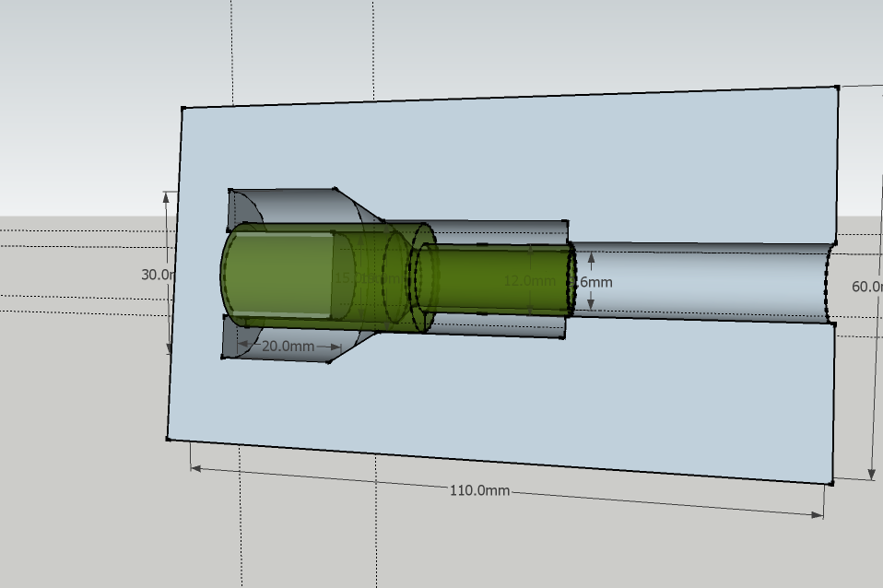Click the 6mm dimension label
This screenshot has height=588, width=883.
tap(595, 281)
